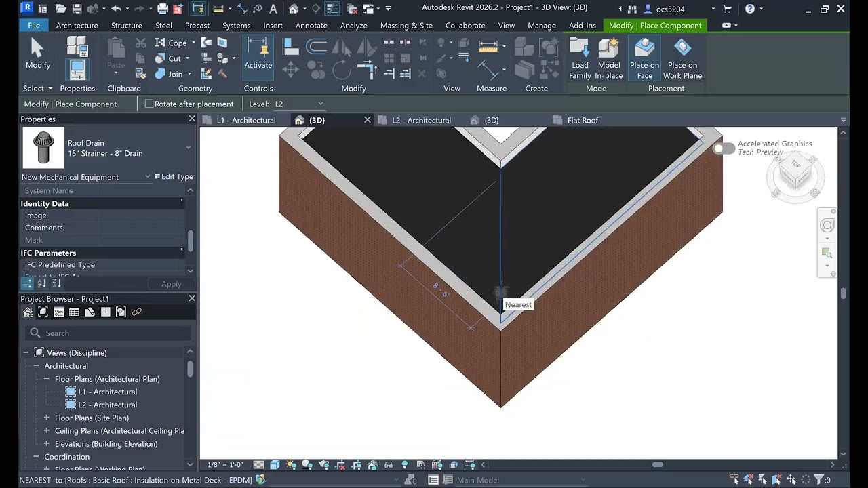The height and width of the screenshot is (488, 868).
Task: Switch to Flat Roof view tab
Action: [583, 120]
